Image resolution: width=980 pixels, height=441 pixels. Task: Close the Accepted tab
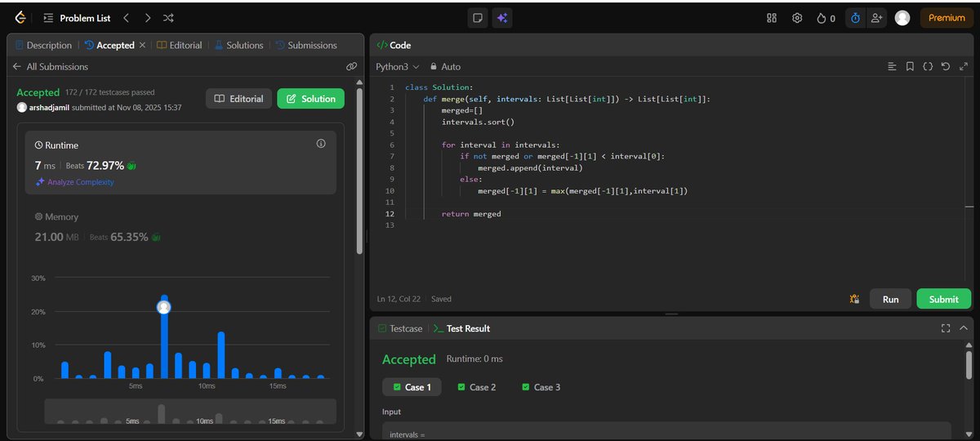click(143, 45)
